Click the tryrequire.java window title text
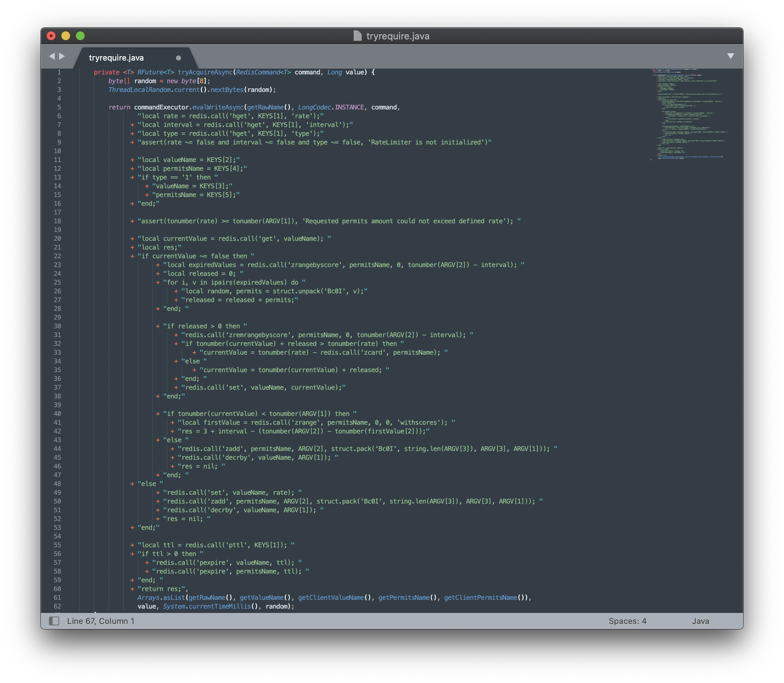The height and width of the screenshot is (683, 784). [398, 36]
